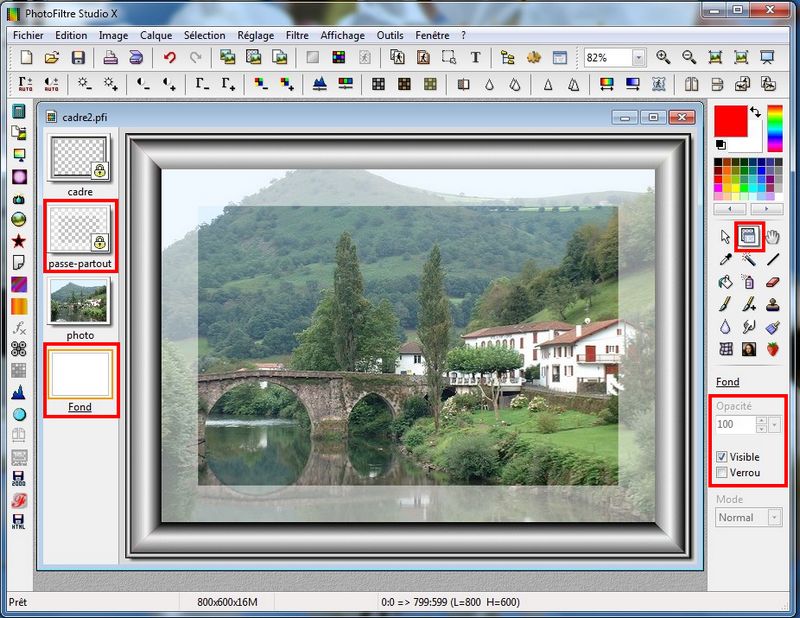Click the red foreground color swatch

(731, 121)
